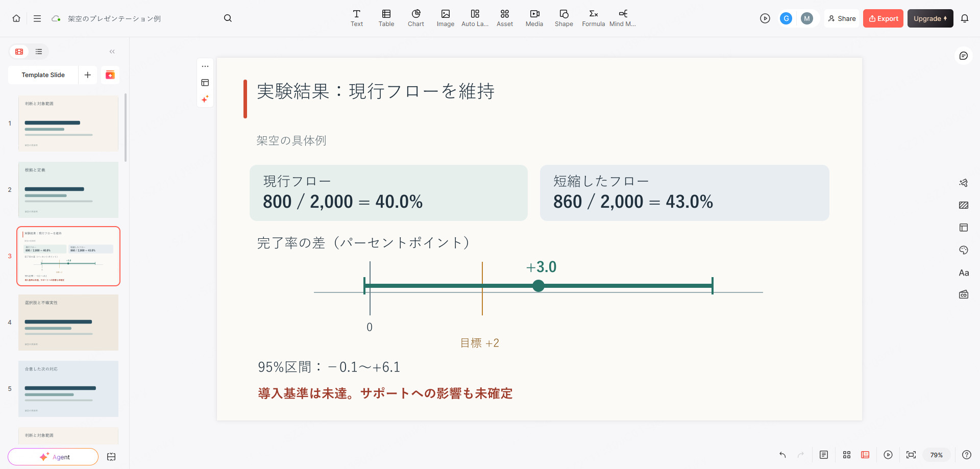Open layout panel in right sidebar

964,228
